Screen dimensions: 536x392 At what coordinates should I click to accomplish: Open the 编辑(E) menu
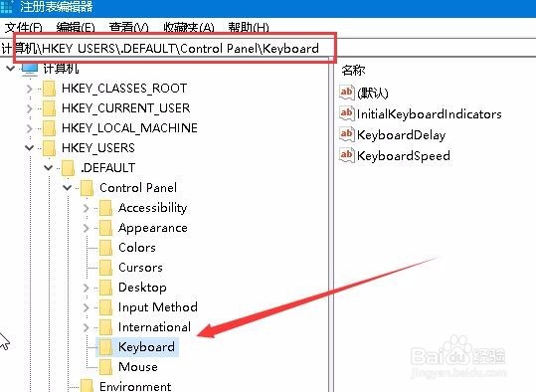click(x=76, y=28)
